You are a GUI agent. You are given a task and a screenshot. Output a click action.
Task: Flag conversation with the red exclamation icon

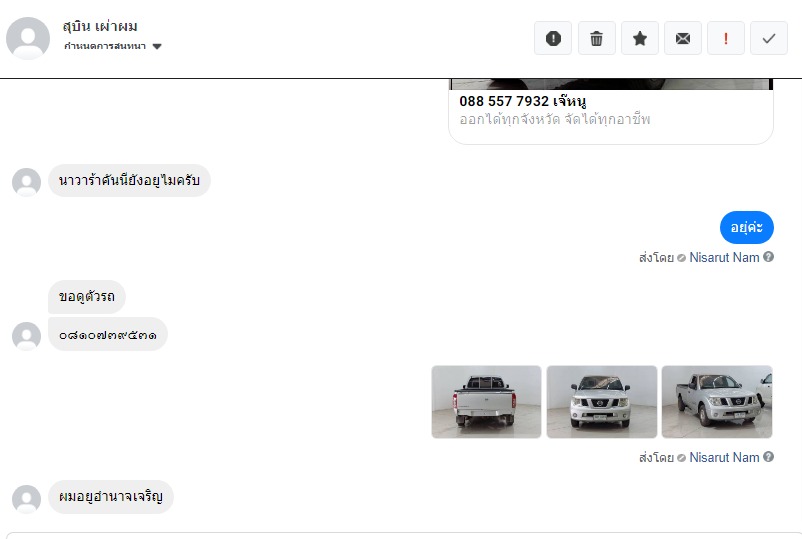726,38
